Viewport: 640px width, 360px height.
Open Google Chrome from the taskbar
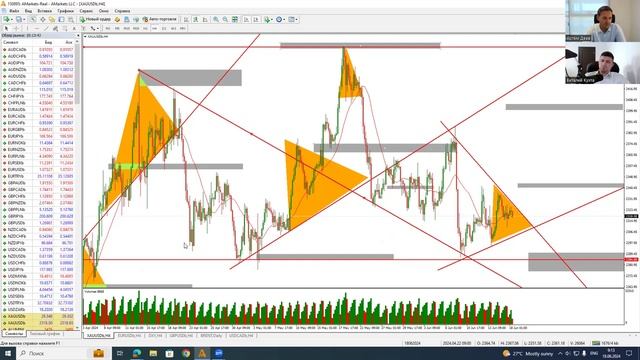point(186,353)
